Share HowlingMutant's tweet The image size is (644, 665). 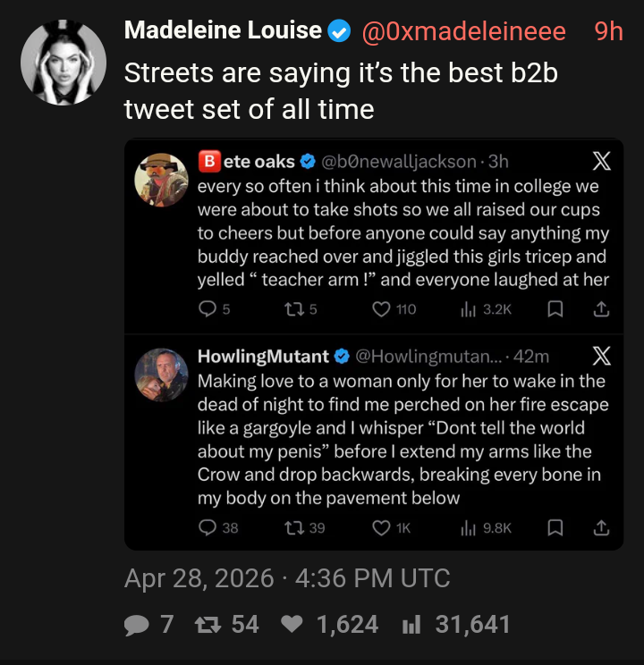click(x=601, y=528)
